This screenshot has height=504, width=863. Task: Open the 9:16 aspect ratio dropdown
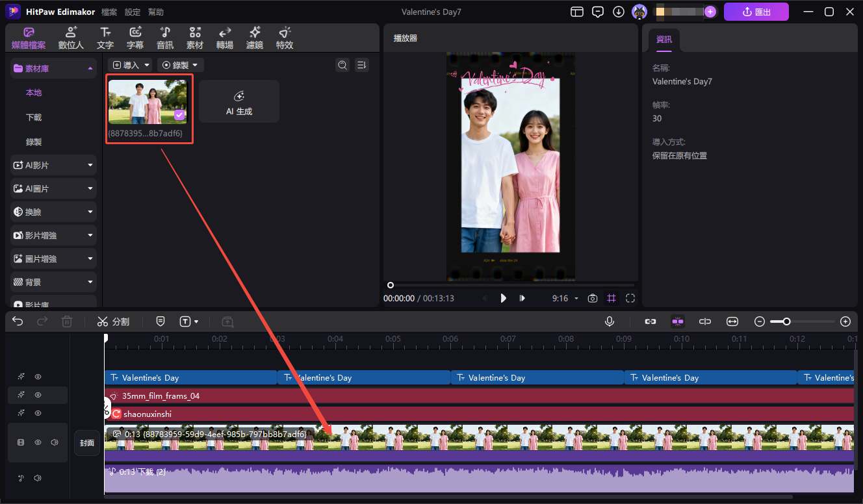(565, 298)
